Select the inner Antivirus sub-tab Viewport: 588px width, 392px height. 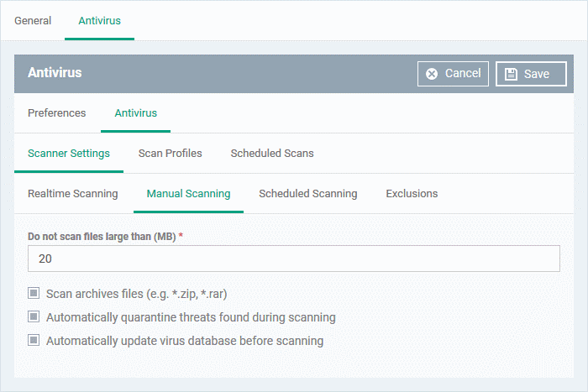coord(136,112)
